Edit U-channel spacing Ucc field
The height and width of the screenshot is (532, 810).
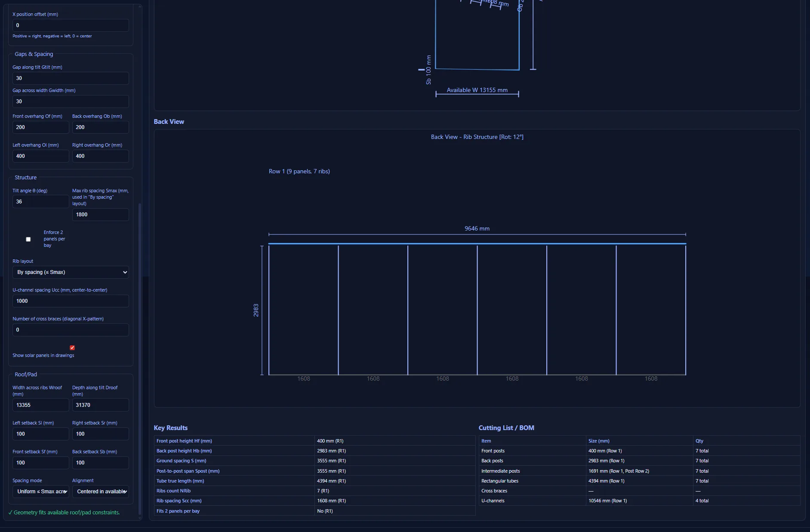[x=71, y=301]
